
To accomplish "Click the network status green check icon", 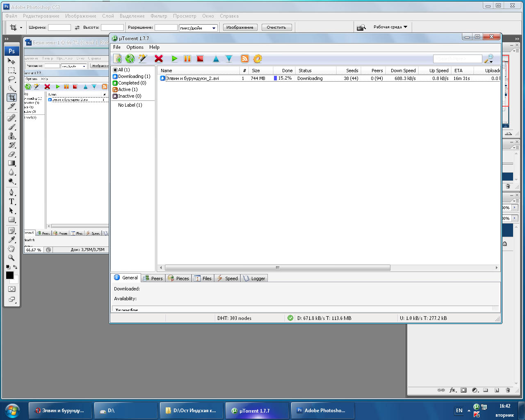I will (x=290, y=318).
